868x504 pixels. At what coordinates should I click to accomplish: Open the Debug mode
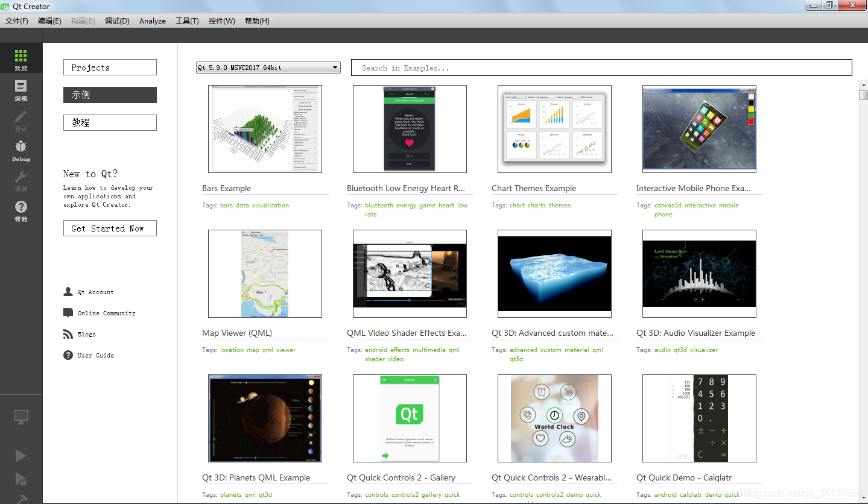(21, 150)
